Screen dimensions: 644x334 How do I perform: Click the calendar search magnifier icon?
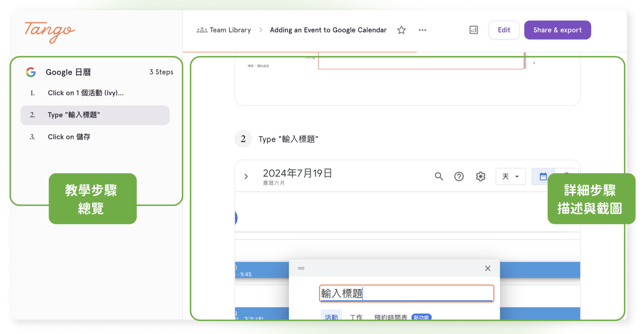(x=439, y=176)
